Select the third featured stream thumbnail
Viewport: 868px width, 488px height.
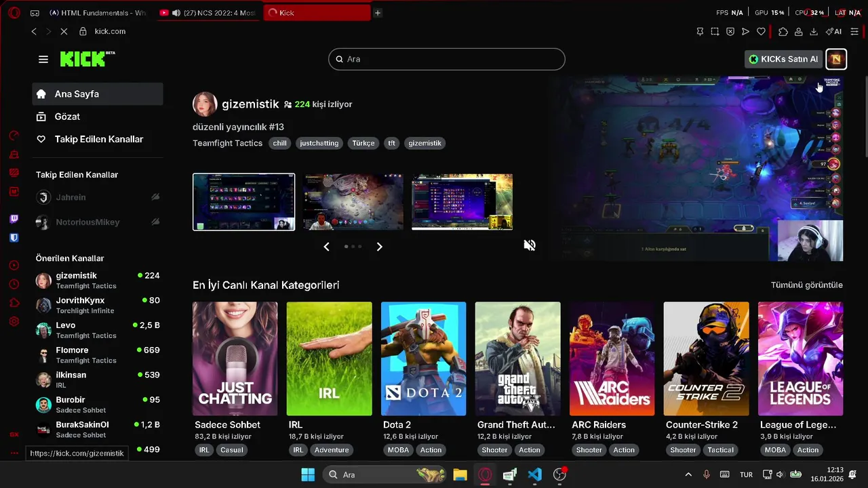tap(462, 202)
